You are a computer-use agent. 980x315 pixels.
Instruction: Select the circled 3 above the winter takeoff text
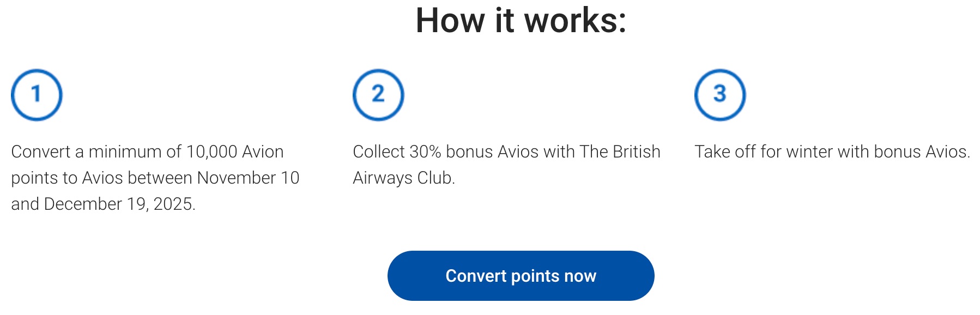click(x=721, y=95)
